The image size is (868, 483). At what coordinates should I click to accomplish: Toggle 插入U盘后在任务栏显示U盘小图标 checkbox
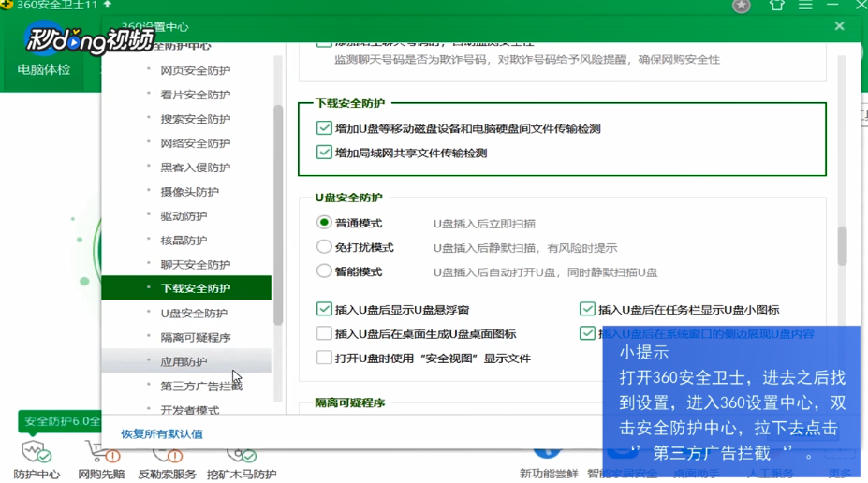587,309
